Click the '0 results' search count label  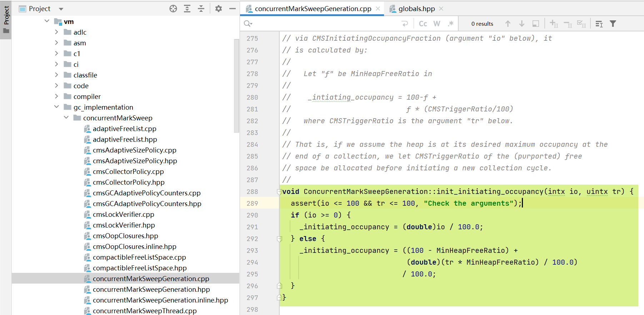point(482,24)
